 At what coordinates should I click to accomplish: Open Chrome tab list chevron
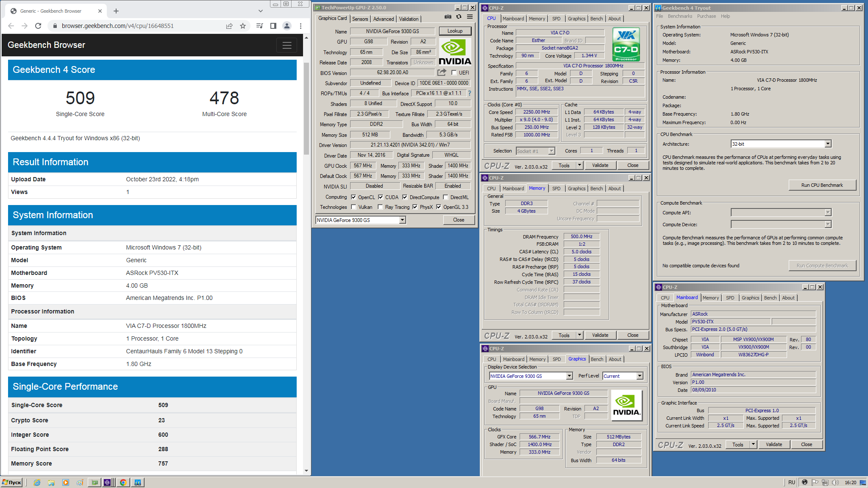tap(261, 11)
